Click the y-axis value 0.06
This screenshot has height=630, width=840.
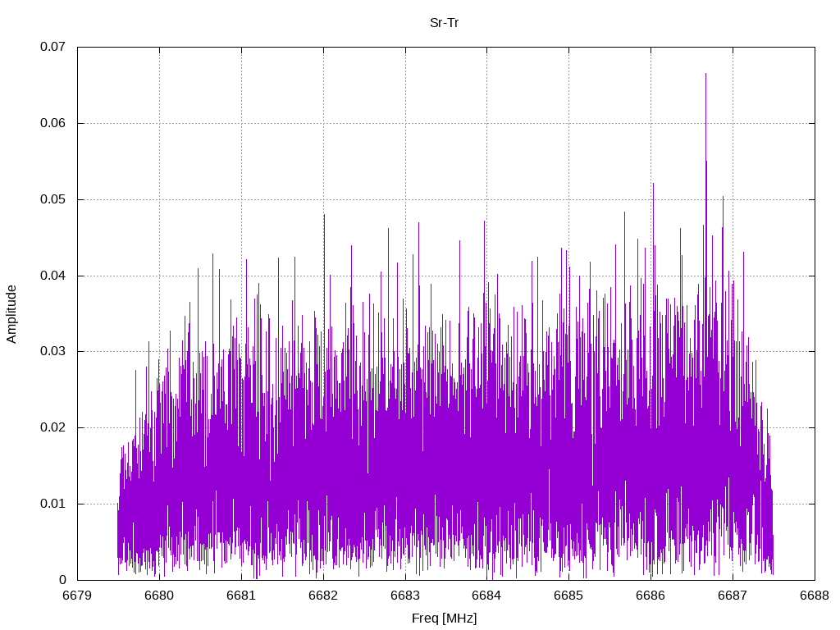tap(53, 123)
